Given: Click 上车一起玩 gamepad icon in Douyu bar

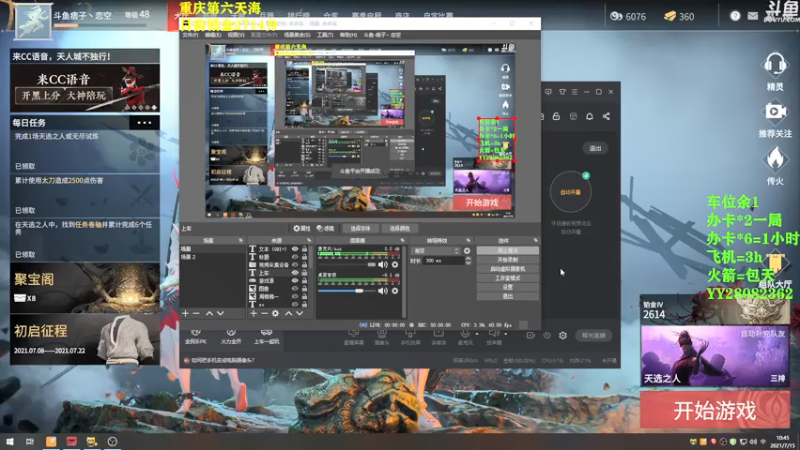Looking at the screenshot, I should [266, 333].
